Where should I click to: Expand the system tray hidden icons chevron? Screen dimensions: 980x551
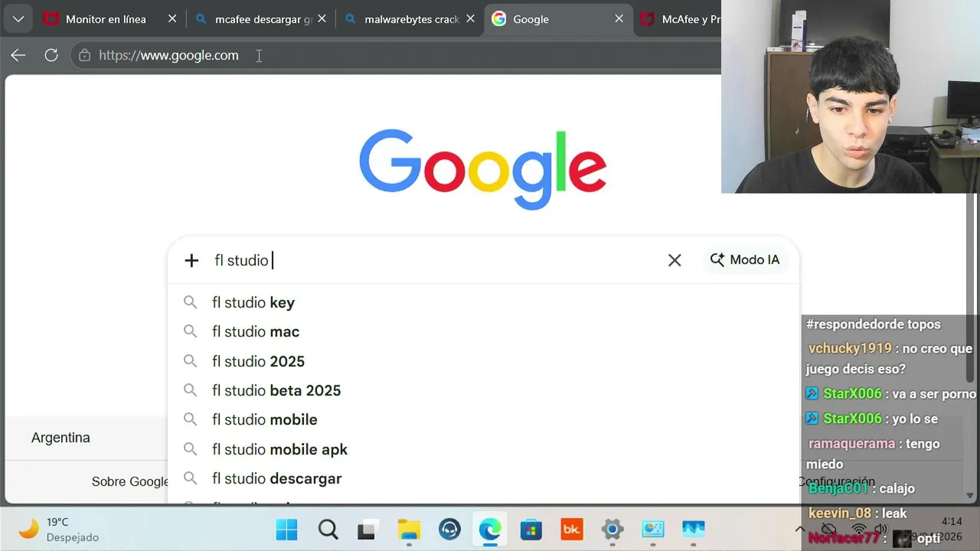pyautogui.click(x=800, y=529)
